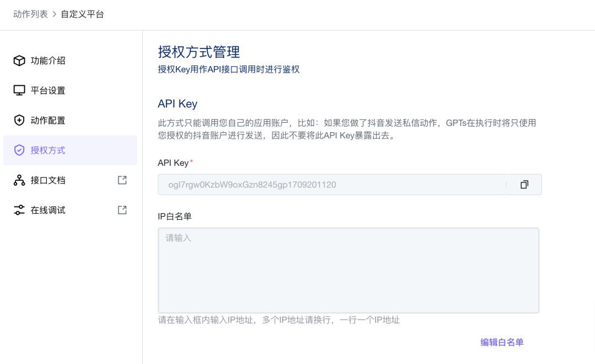
Task: Click the shield-check icon beside 授权方式
Action: pyautogui.click(x=19, y=150)
